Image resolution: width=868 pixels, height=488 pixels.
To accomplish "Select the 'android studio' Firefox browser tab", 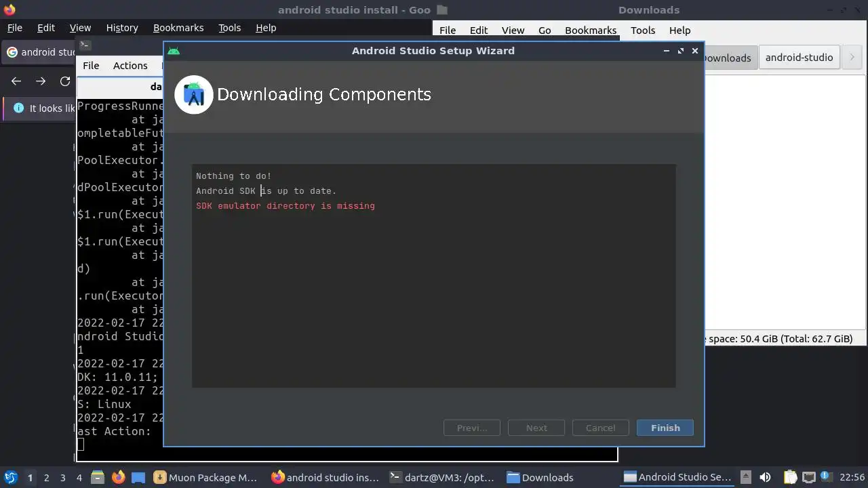I will click(x=39, y=52).
